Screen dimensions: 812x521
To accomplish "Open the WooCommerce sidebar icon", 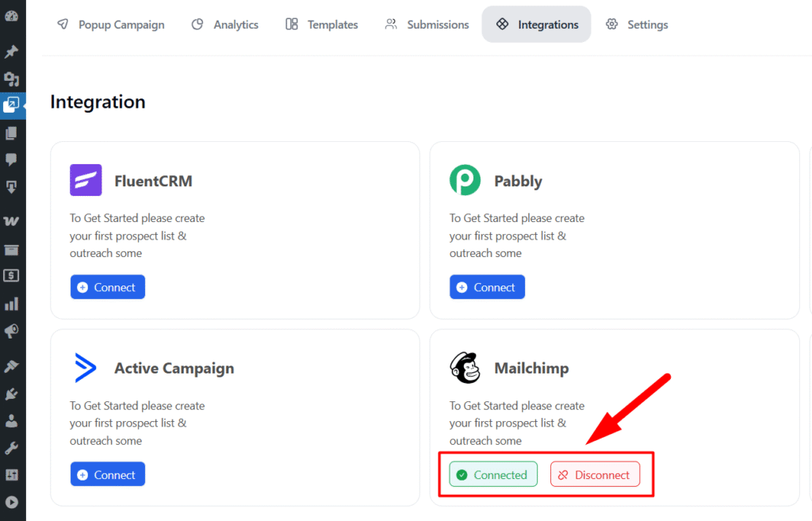I will coord(12,221).
